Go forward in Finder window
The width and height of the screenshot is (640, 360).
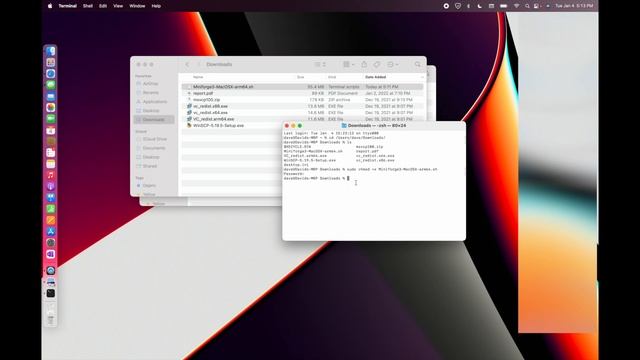click(x=199, y=64)
